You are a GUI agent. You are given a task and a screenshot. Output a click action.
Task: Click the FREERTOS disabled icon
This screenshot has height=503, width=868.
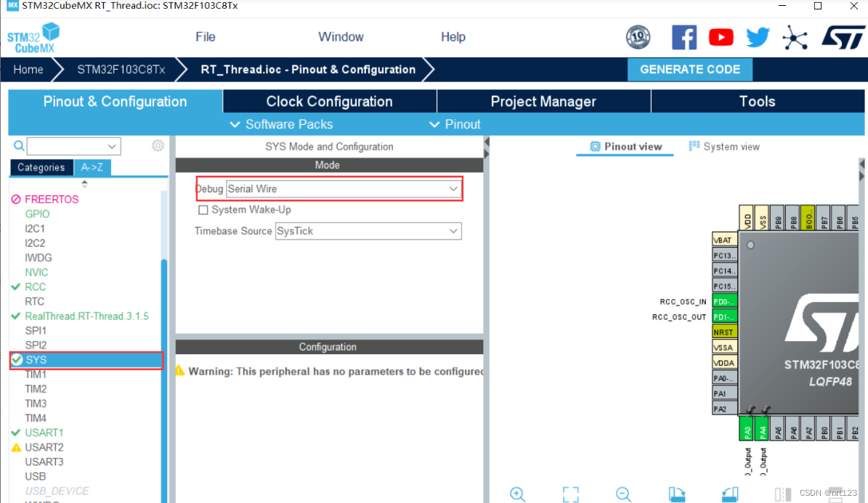coord(16,199)
